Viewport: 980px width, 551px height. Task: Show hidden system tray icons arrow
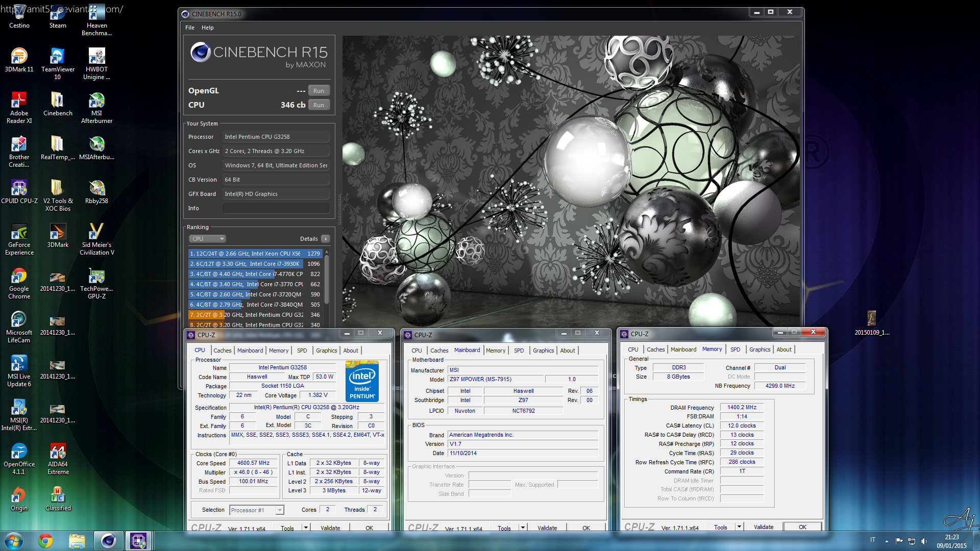[887, 541]
